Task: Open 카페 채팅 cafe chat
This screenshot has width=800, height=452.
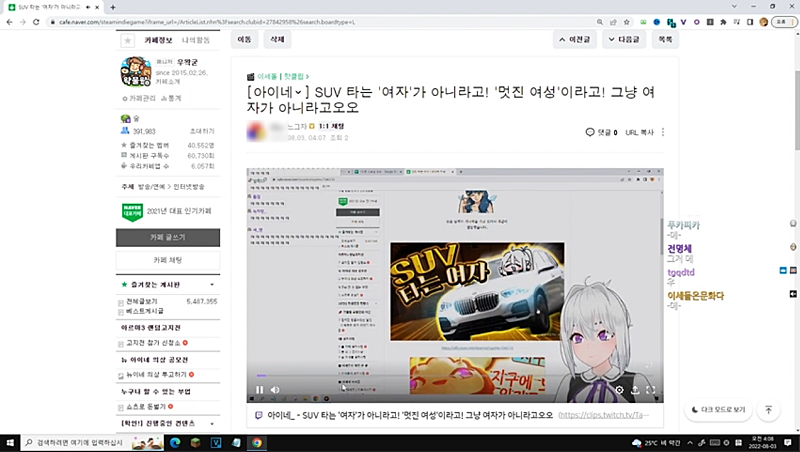Action: pos(168,260)
